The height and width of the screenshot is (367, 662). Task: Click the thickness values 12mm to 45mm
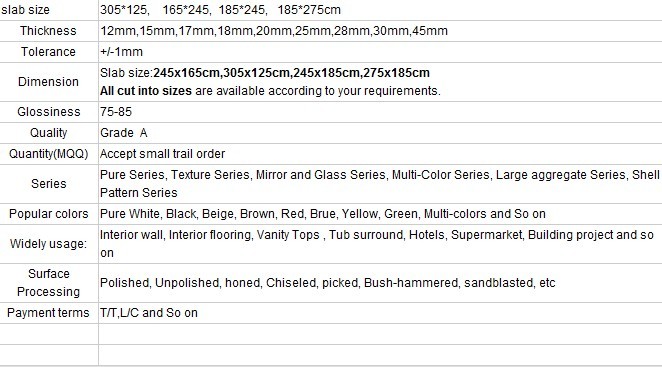(x=274, y=31)
